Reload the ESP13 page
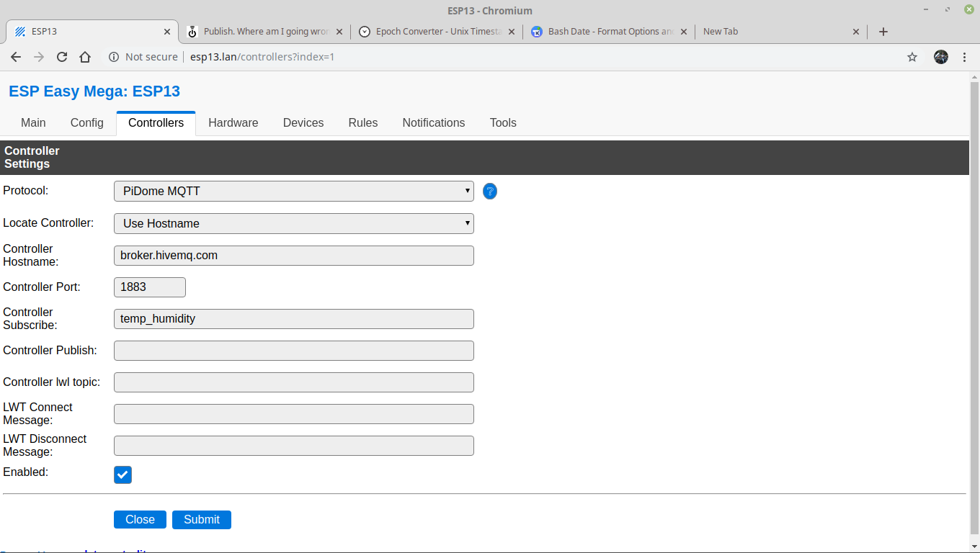The width and height of the screenshot is (980, 553). click(x=62, y=57)
